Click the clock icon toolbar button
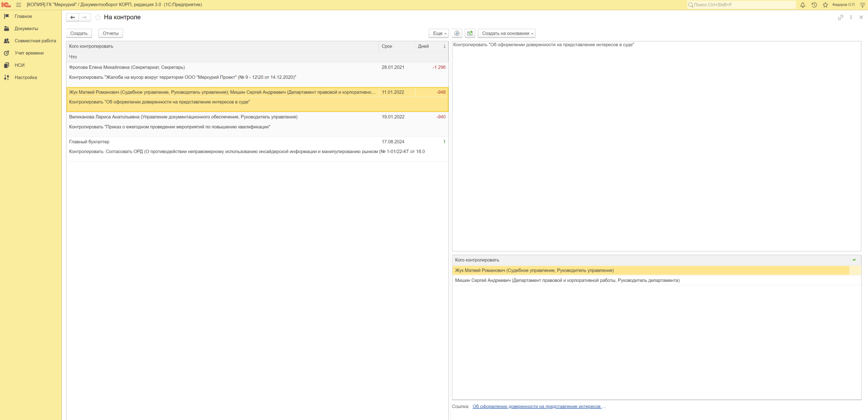 457,33
